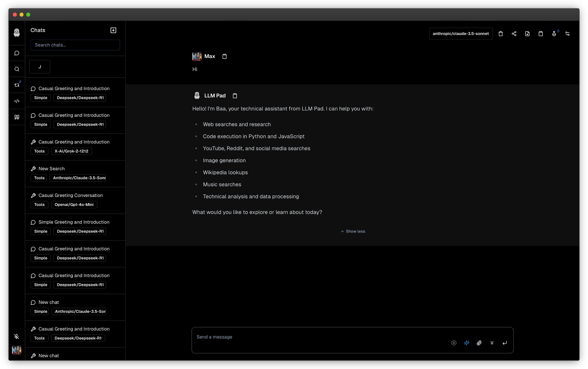Screen dimensions: 588x369
Task: Open the New Search chat
Action: coord(52,169)
